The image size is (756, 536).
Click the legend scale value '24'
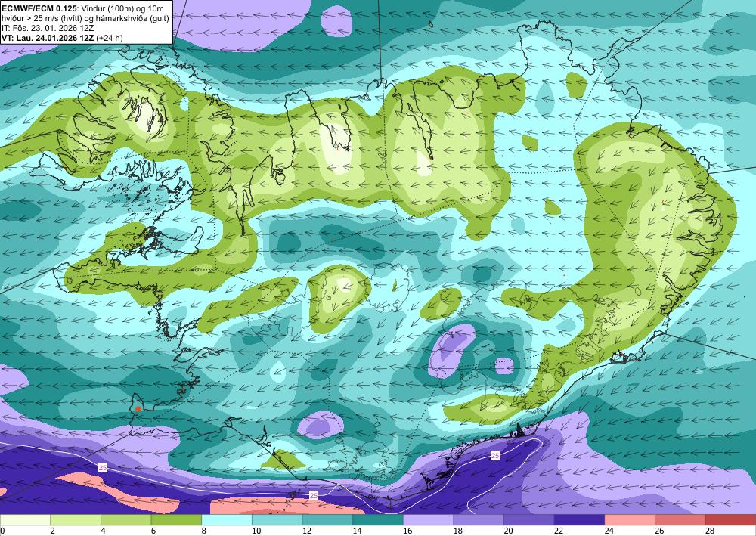[x=609, y=531]
